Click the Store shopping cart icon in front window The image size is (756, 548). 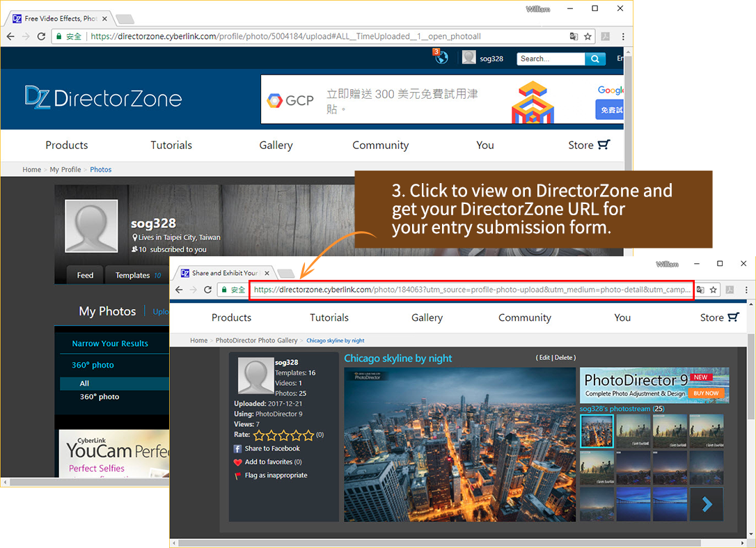733,318
